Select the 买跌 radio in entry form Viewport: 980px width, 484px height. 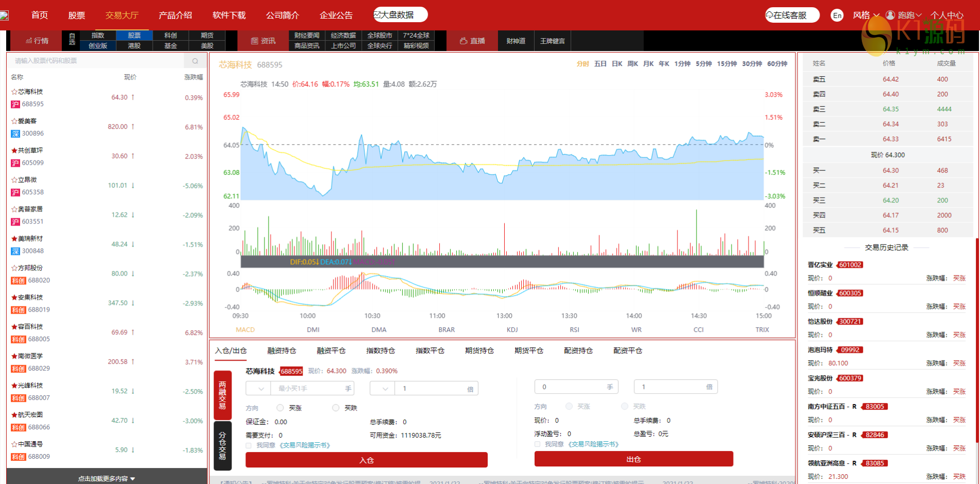[336, 408]
